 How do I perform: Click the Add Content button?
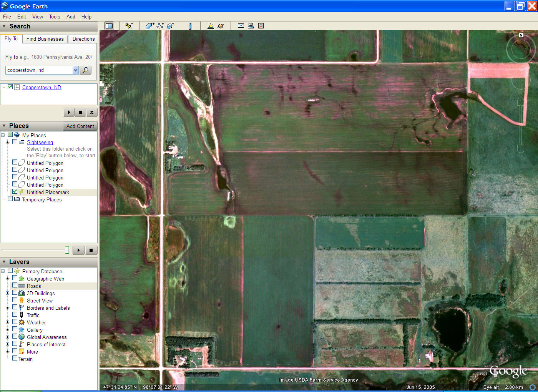80,126
